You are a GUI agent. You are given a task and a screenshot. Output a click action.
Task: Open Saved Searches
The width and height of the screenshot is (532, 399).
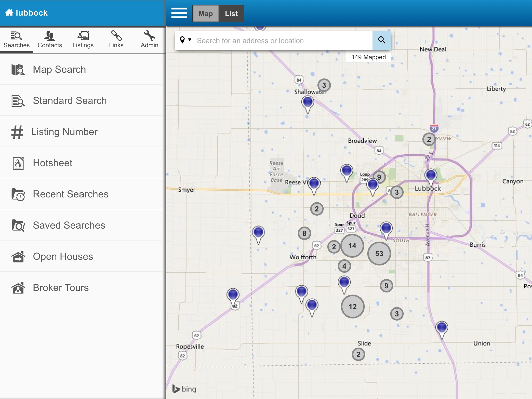69,225
